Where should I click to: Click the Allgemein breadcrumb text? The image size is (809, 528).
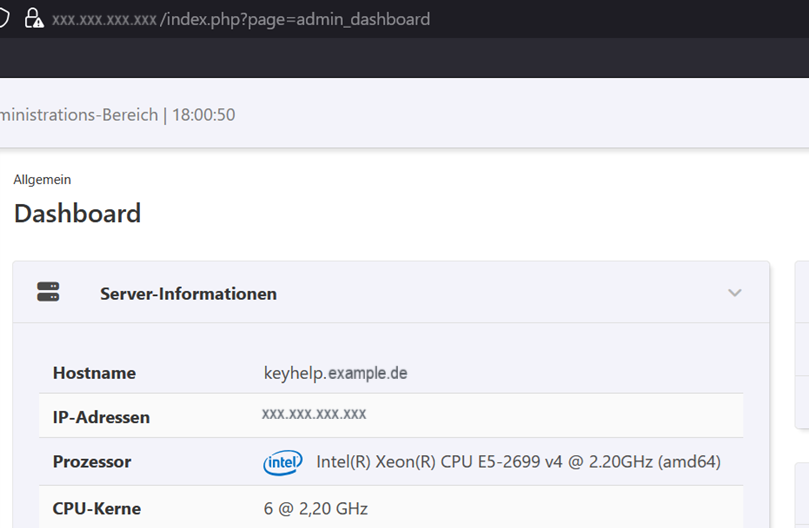[x=42, y=180]
